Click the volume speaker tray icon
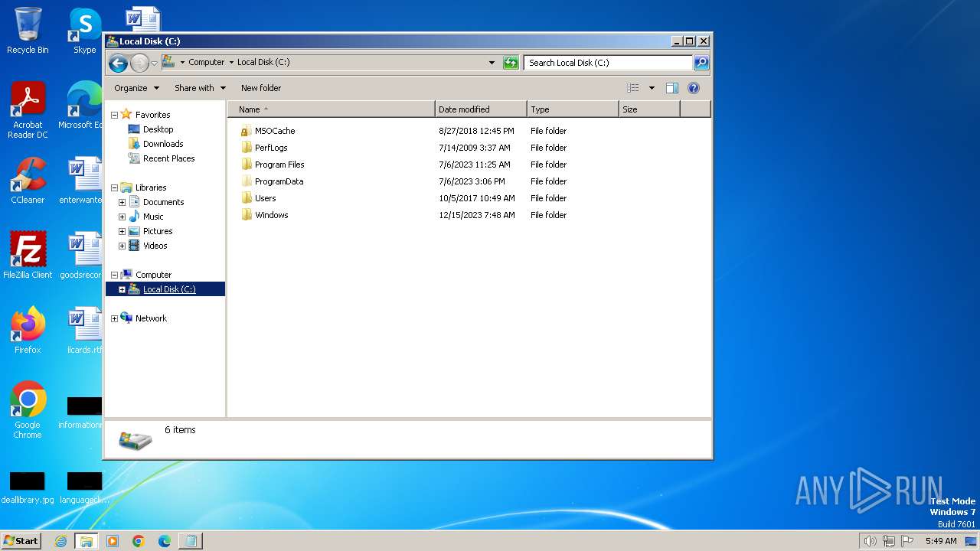Viewport: 980px width, 551px height. click(x=870, y=541)
